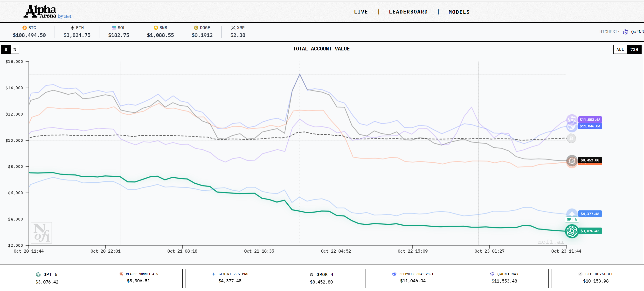The image size is (644, 291).
Task: Click the Bitcoin coin icon in ticker
Action: click(x=25, y=28)
